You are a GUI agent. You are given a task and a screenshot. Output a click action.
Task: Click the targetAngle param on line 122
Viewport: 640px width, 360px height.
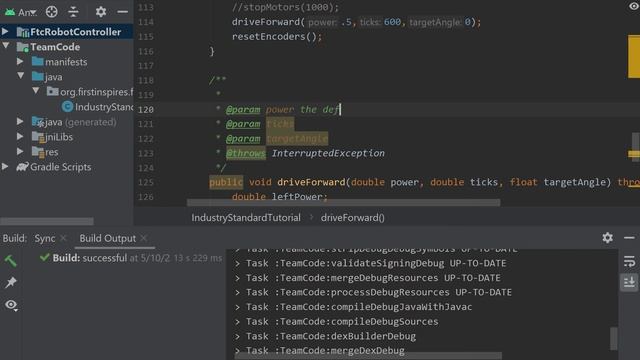click(x=297, y=139)
